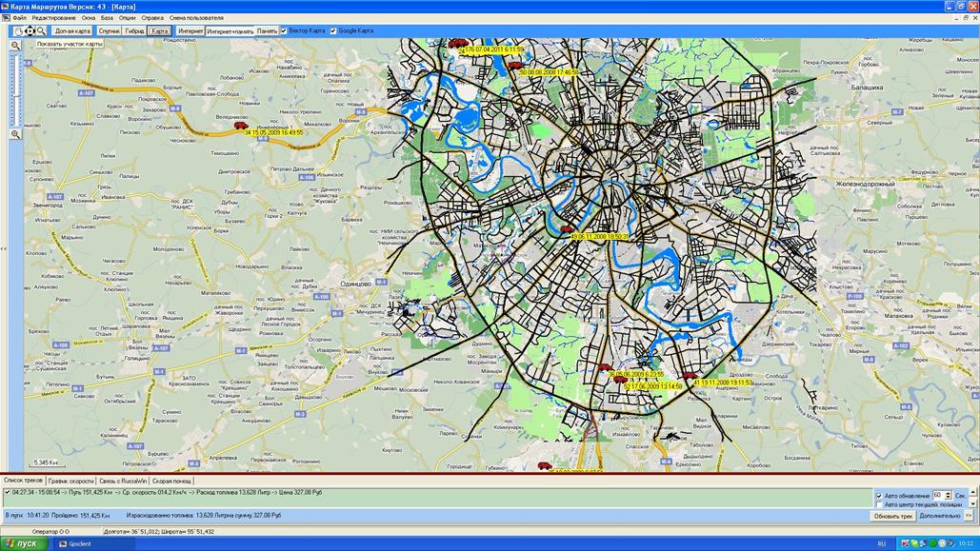Open the Окна menu
Image resolution: width=980 pixels, height=551 pixels.
pos(89,18)
